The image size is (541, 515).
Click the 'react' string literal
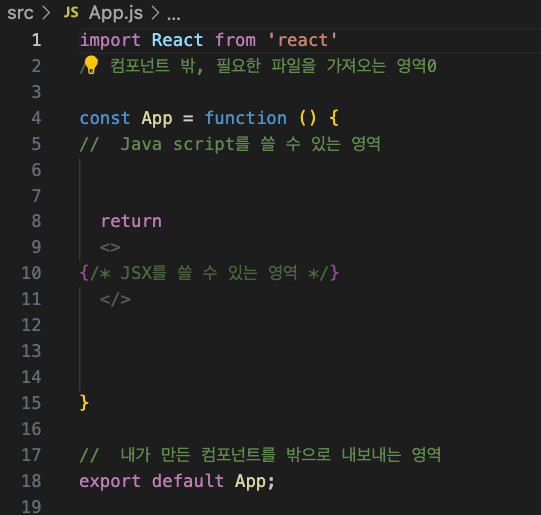pos(303,40)
